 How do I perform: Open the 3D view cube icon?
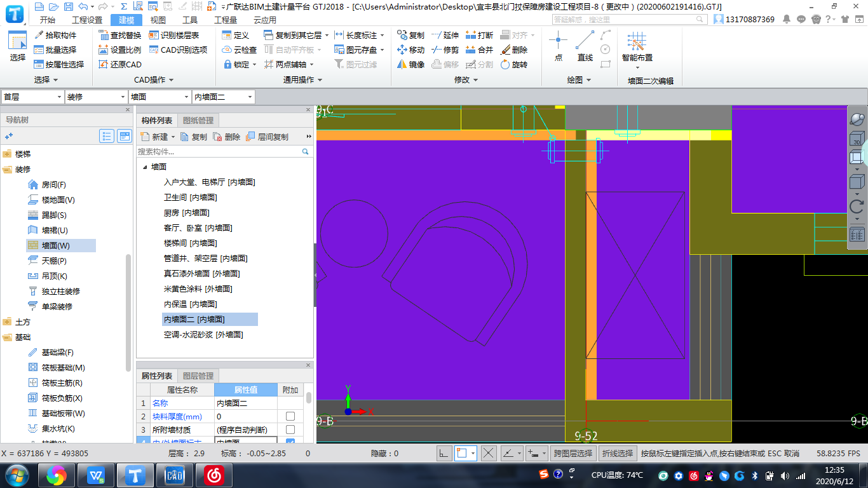(x=857, y=139)
